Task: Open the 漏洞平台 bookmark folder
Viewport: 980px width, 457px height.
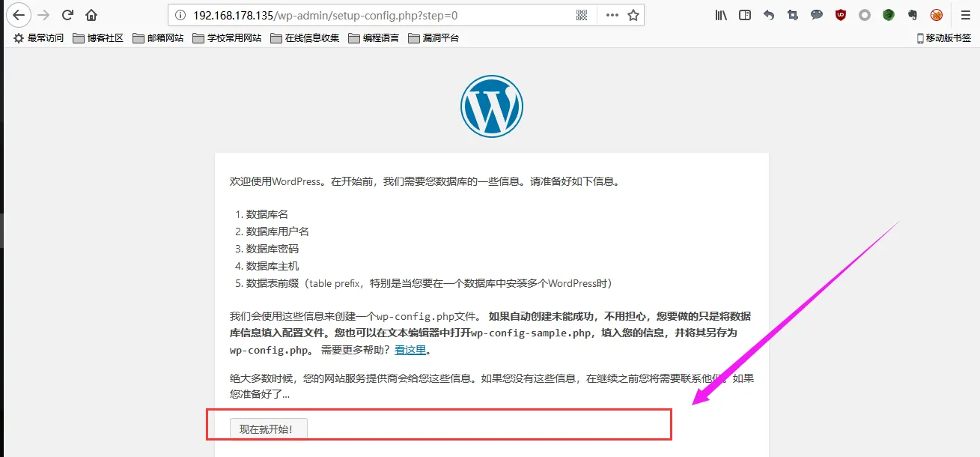Action: point(433,37)
